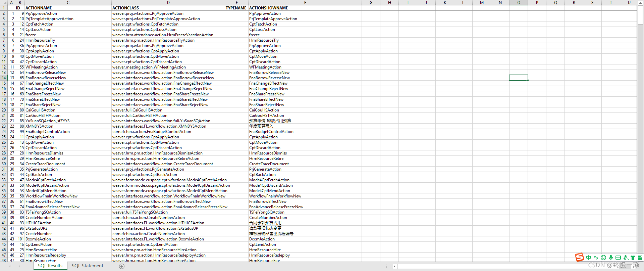Add a new worksheet with the plus icon
The width and height of the screenshot is (644, 271).
(122, 266)
